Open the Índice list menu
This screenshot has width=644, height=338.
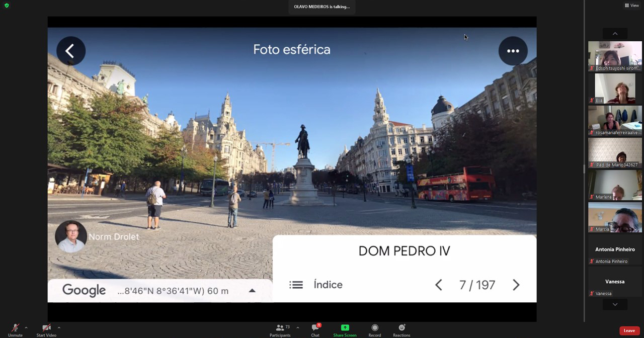tap(316, 285)
